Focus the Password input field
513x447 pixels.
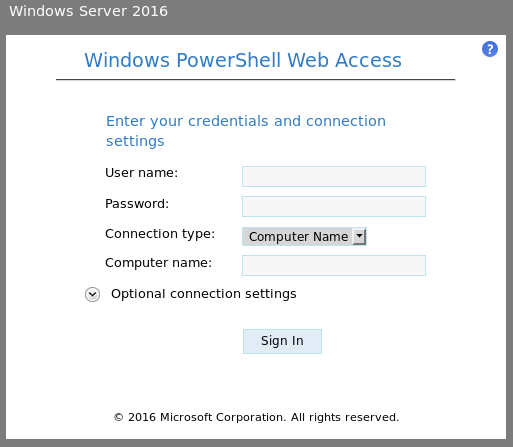tap(334, 206)
